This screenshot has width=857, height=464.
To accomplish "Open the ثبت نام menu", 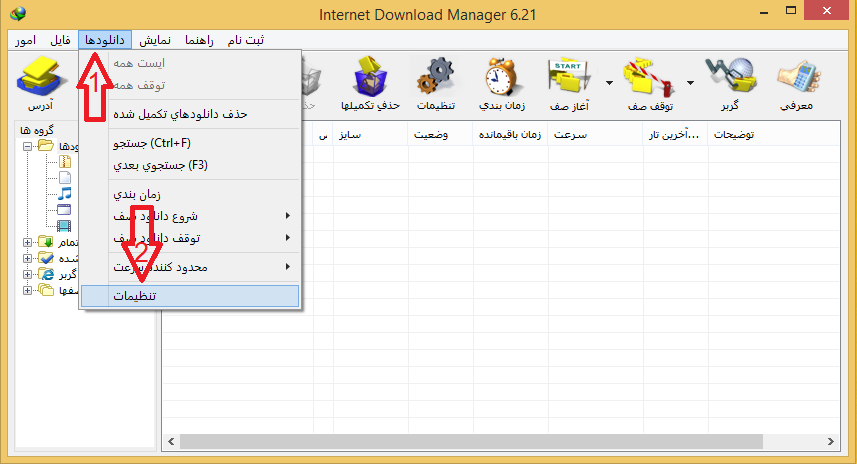I will (x=246, y=40).
